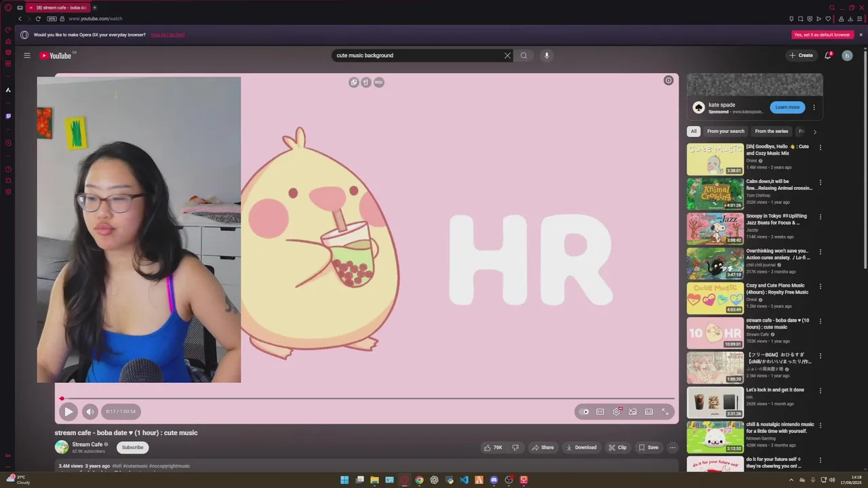Create a Clip of the video
The height and width of the screenshot is (488, 868).
(617, 447)
